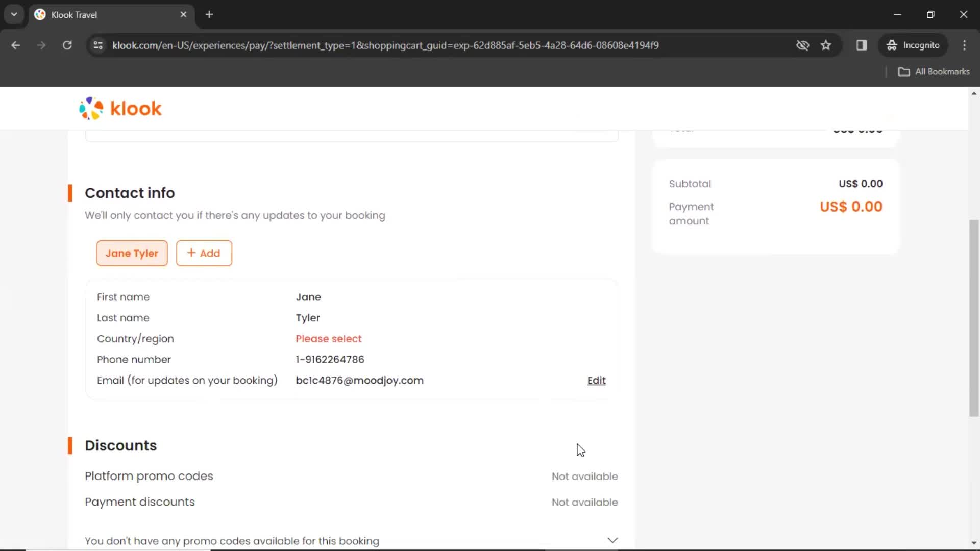Image resolution: width=980 pixels, height=551 pixels.
Task: Expand the promo codes disclosure chevron
Action: [612, 540]
